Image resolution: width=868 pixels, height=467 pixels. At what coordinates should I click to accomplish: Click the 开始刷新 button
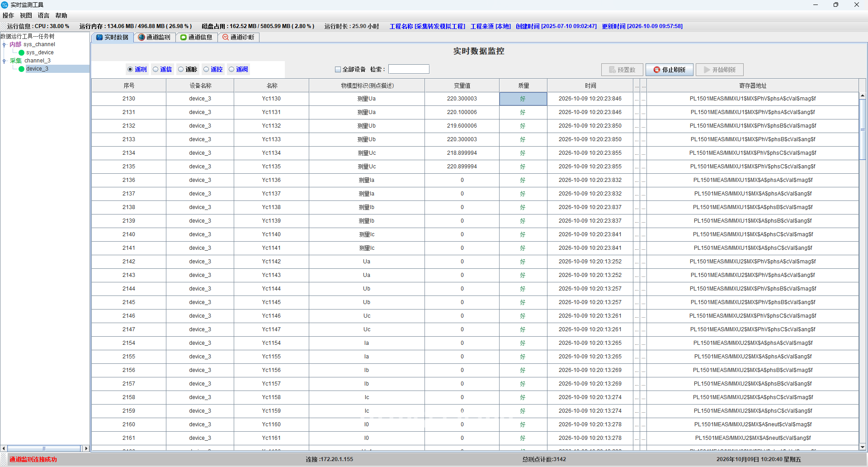click(x=720, y=70)
